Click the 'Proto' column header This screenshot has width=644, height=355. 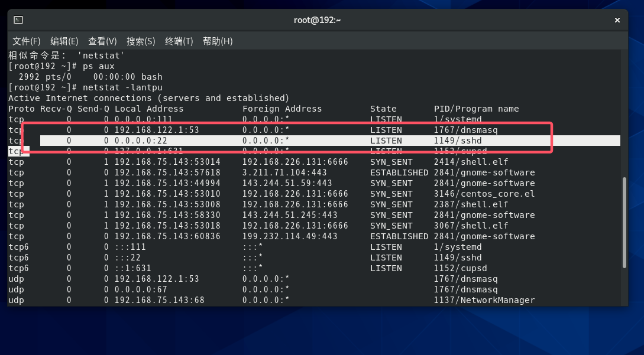click(21, 109)
